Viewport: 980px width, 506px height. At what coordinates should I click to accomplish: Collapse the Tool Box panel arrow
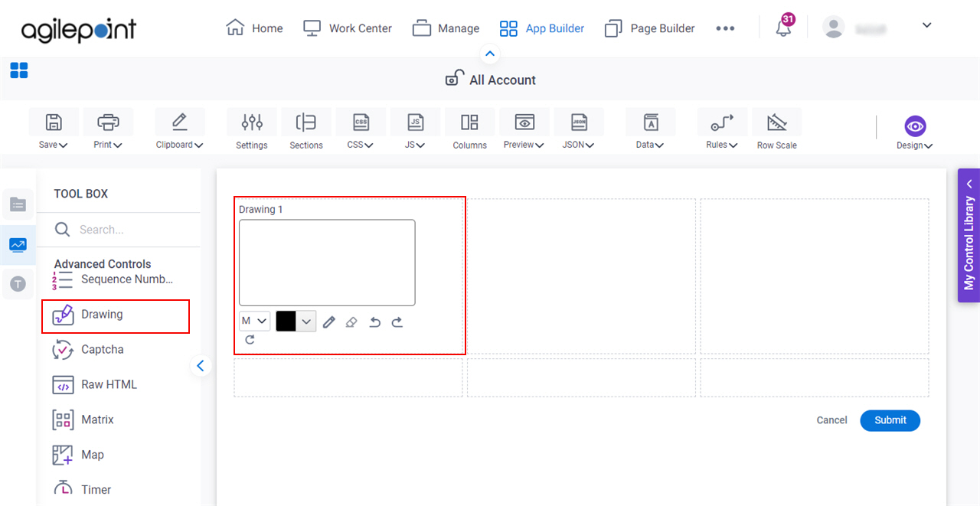(200, 366)
